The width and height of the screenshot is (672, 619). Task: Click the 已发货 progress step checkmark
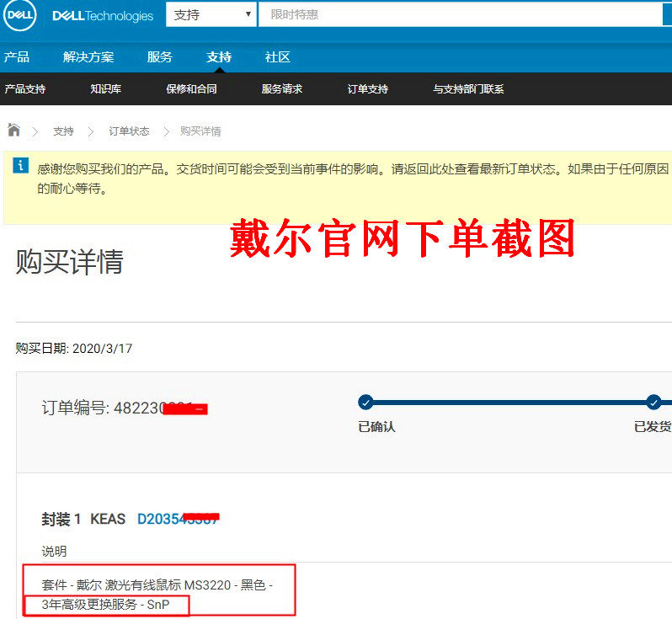653,402
